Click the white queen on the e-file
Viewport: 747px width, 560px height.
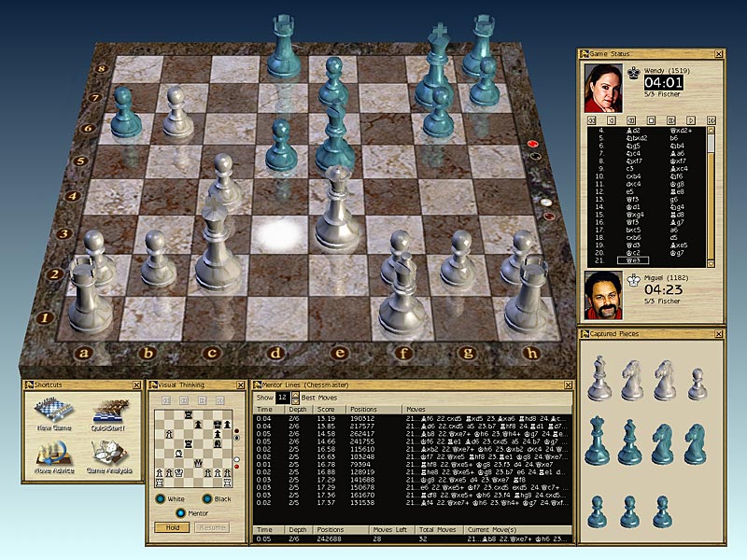[337, 210]
